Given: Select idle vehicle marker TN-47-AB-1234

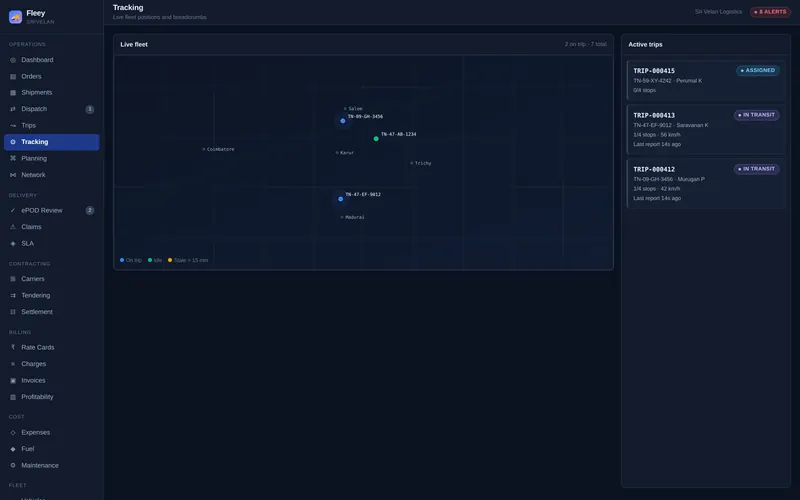Looking at the screenshot, I should [x=376, y=139].
